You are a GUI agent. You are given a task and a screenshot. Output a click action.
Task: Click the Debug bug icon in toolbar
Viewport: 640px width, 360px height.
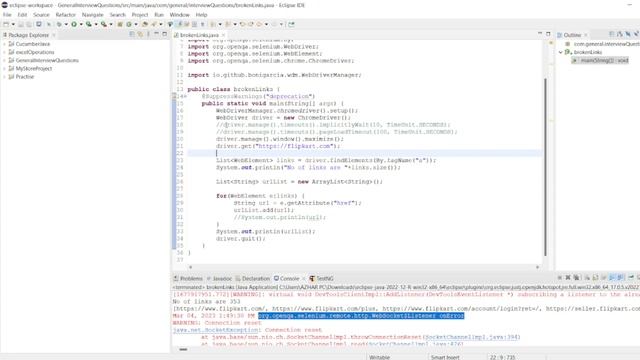point(59,24)
